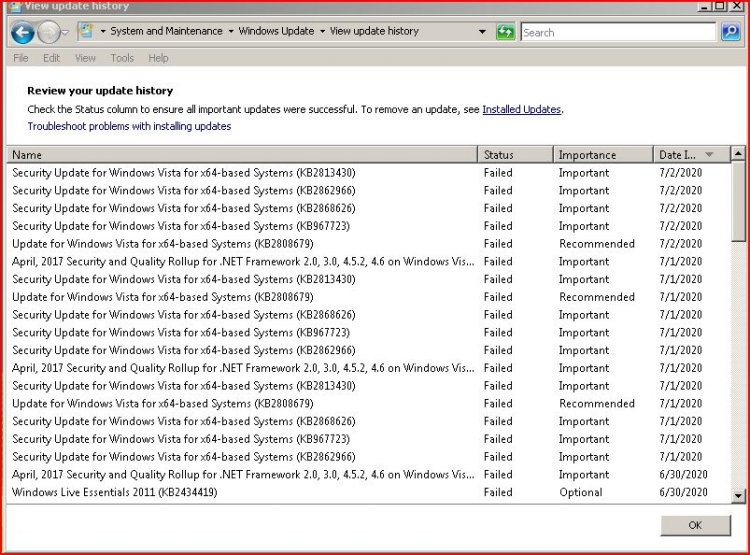The width and height of the screenshot is (750, 555).
Task: Expand arrow before View update history breadcrumb
Action: click(322, 32)
